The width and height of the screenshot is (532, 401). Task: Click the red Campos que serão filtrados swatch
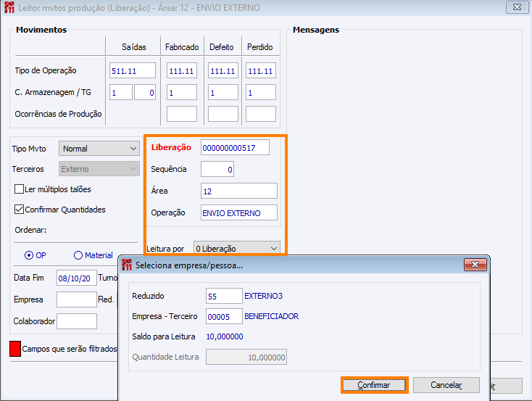15,349
